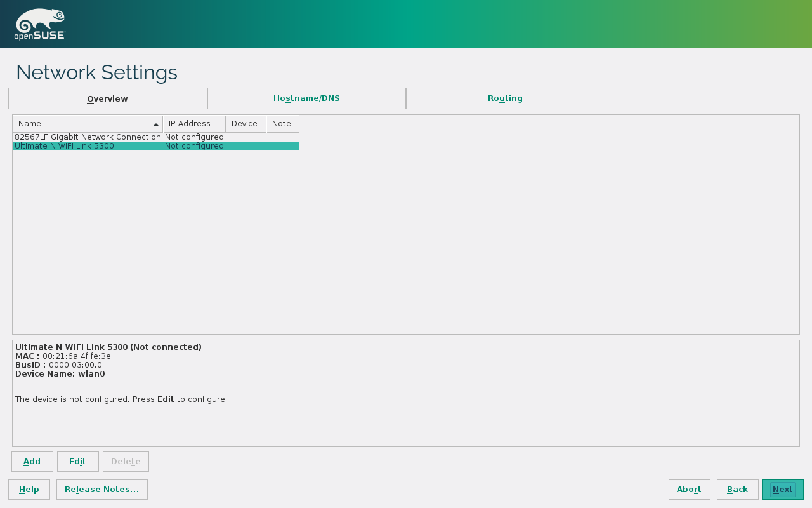
Task: Sort the list by Name column header
Action: point(82,124)
